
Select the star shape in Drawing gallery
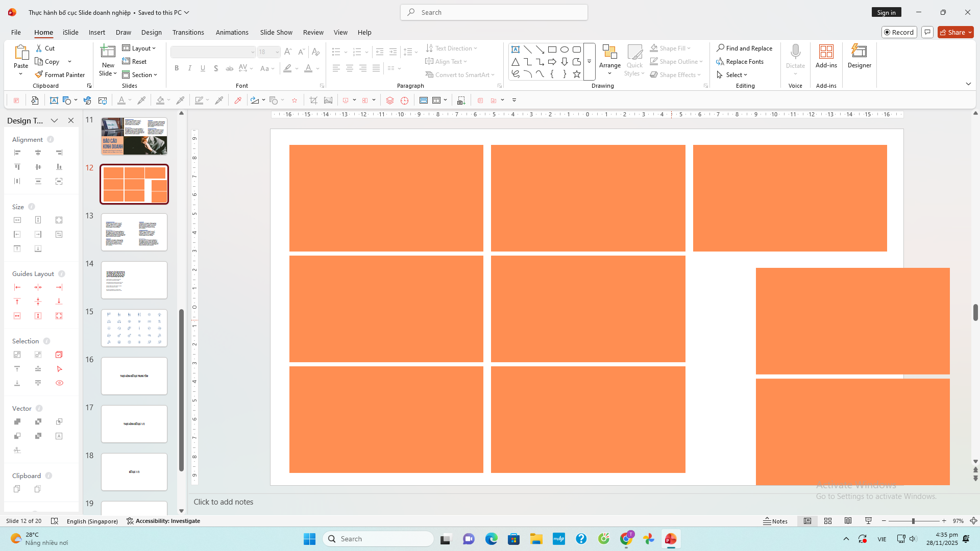(577, 74)
